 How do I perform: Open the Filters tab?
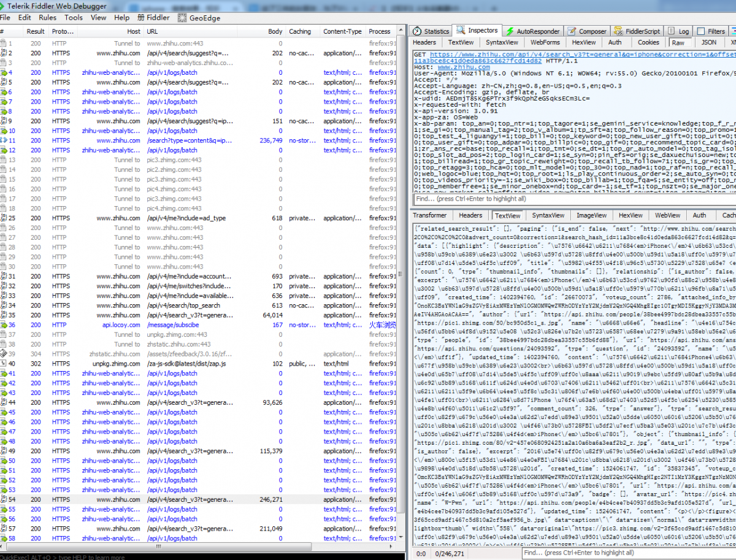(711, 31)
